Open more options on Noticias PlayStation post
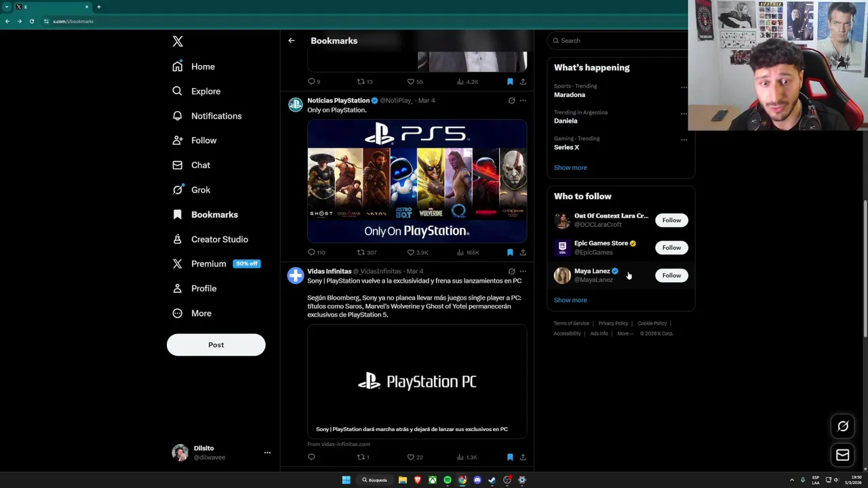Image resolution: width=868 pixels, height=488 pixels. click(x=523, y=100)
